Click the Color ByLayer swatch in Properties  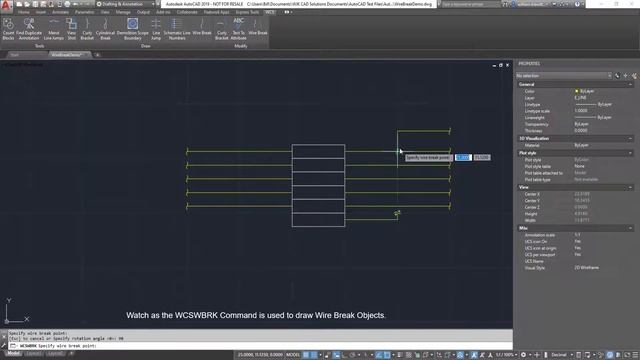coord(577,91)
